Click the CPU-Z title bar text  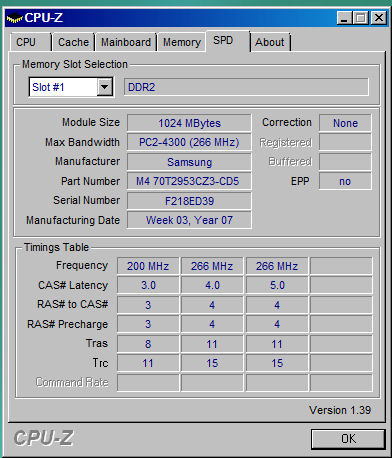(x=44, y=18)
